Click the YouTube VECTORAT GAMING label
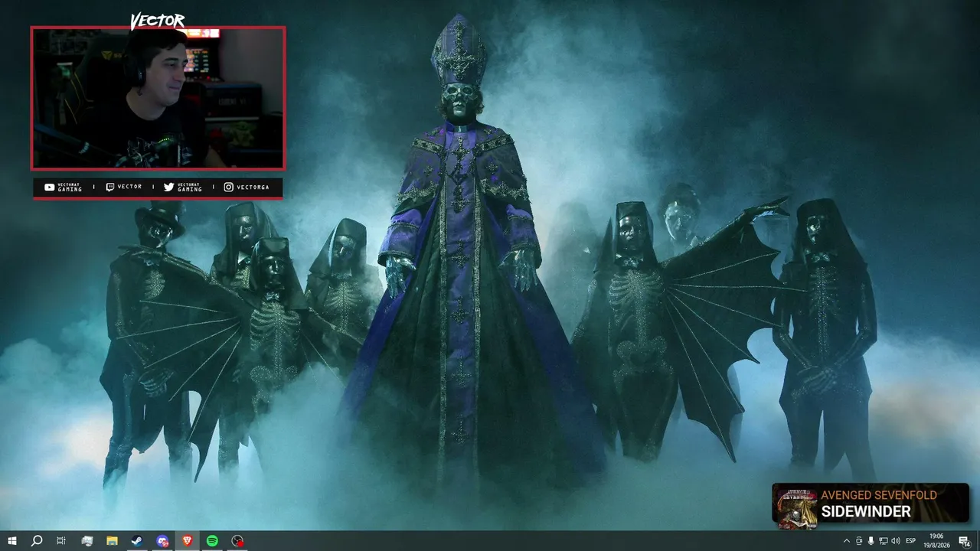The image size is (980, 551). click(63, 187)
